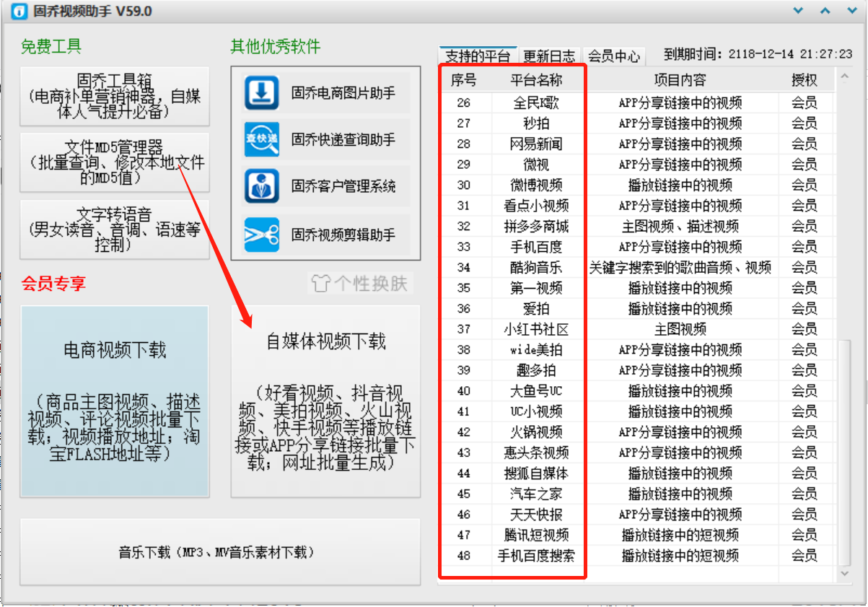Click the platform list scroll-up arrow
This screenshot has width=868, height=607.
pyautogui.click(x=844, y=77)
